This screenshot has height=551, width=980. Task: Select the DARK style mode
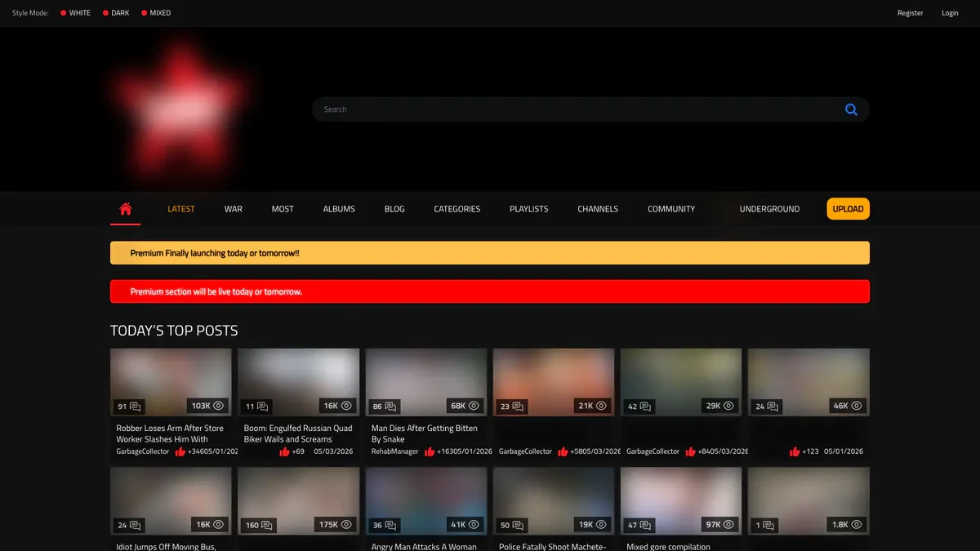click(116, 13)
